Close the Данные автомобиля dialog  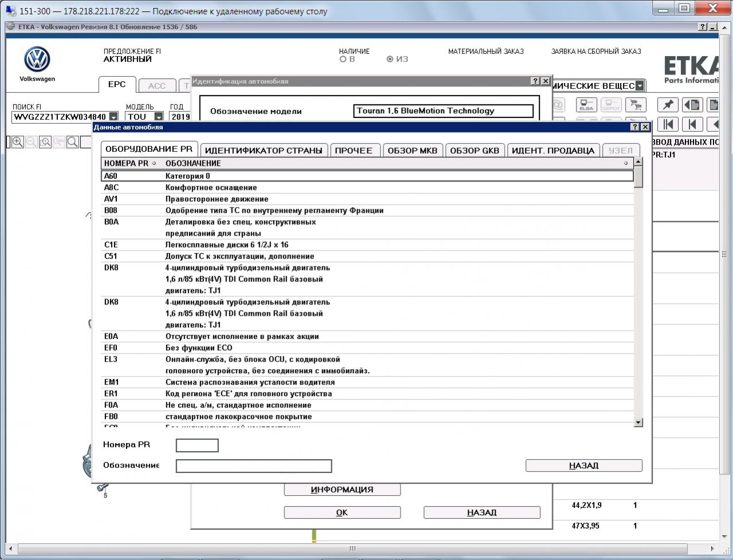point(645,127)
